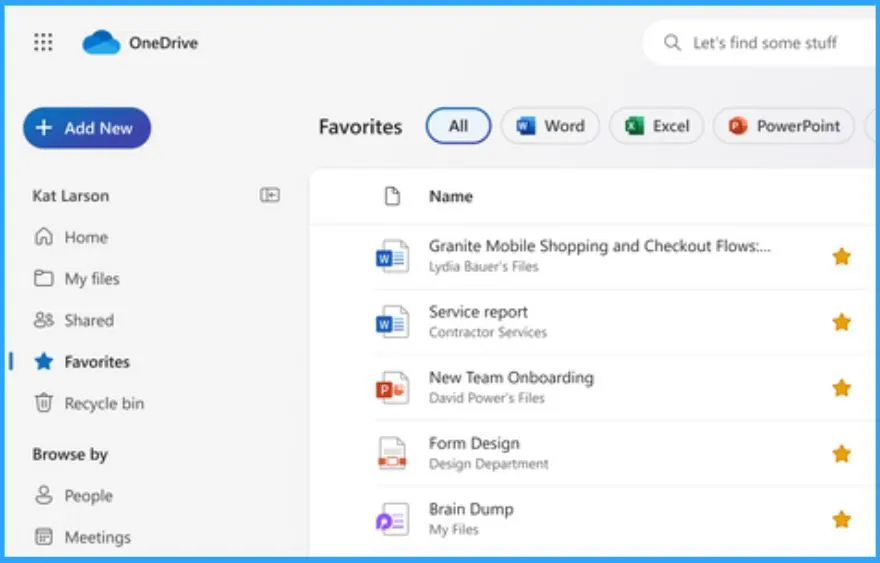This screenshot has width=880, height=563.
Task: Unfavorite Granite Mobile Shopping via its star
Action: click(841, 257)
